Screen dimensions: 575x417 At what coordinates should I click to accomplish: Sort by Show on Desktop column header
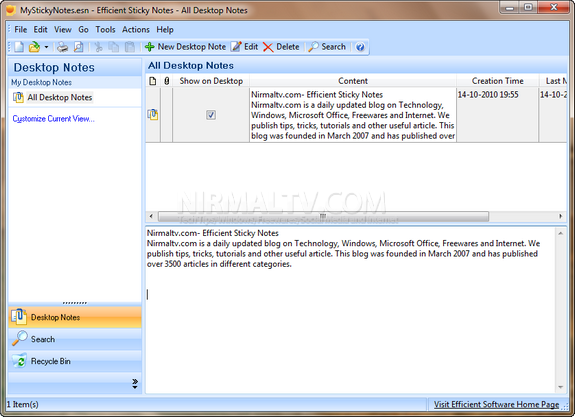click(211, 81)
